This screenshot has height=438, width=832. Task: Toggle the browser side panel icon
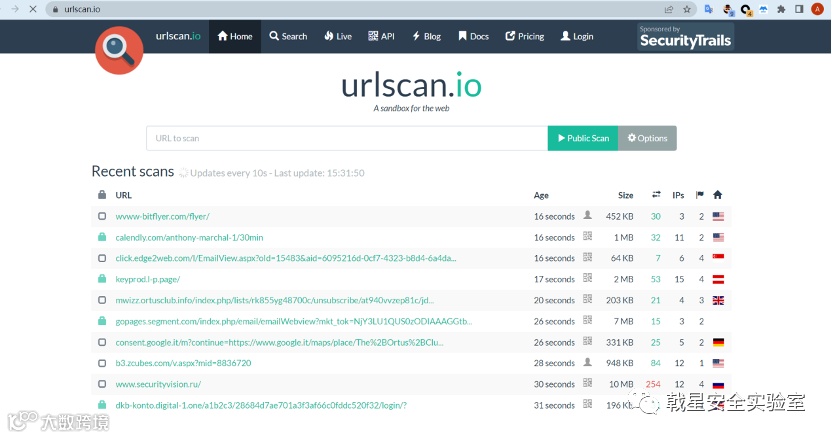799,9
